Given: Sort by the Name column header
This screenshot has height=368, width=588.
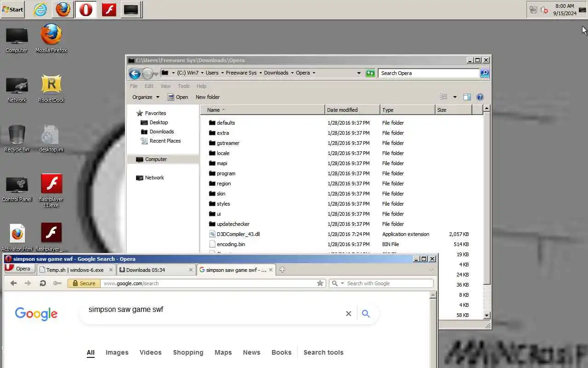Looking at the screenshot, I should point(262,110).
